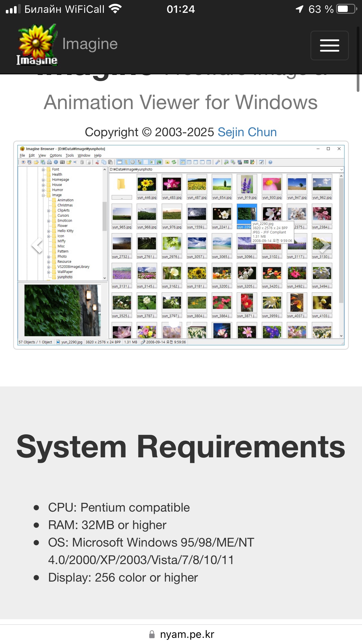
Task: Open the Edit menu in Imagine Browser screenshot
Action: click(31, 155)
